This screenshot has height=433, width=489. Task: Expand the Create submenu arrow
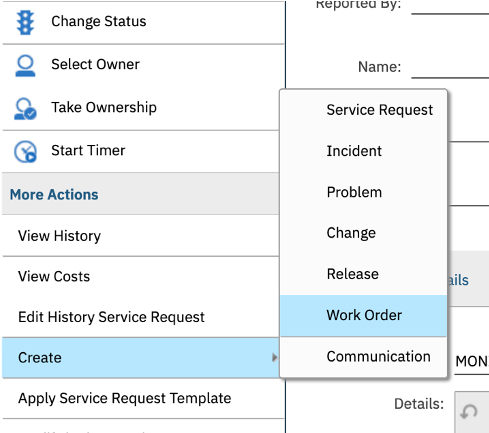coord(274,357)
